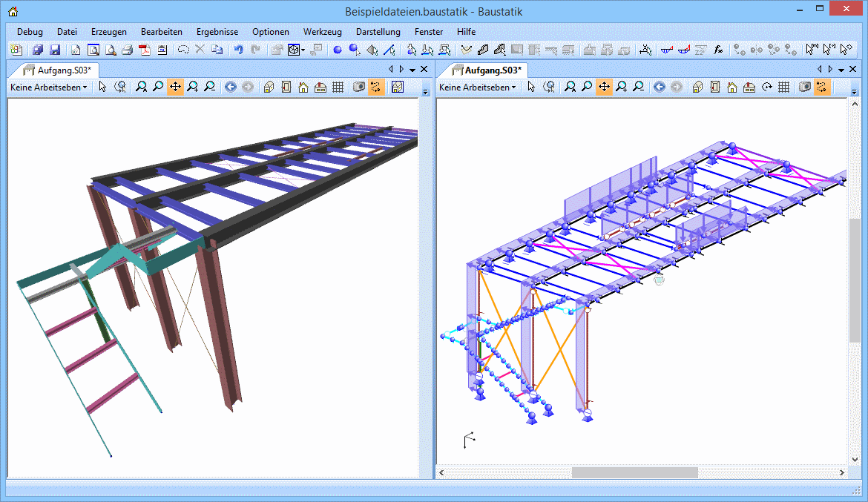Open the Ergebnisse menu
This screenshot has width=868, height=502.
[217, 32]
